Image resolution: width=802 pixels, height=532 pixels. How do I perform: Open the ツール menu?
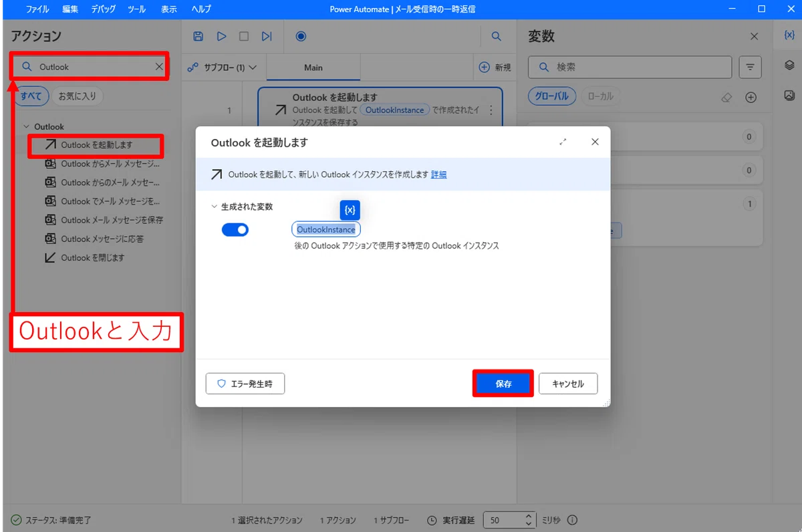(137, 9)
